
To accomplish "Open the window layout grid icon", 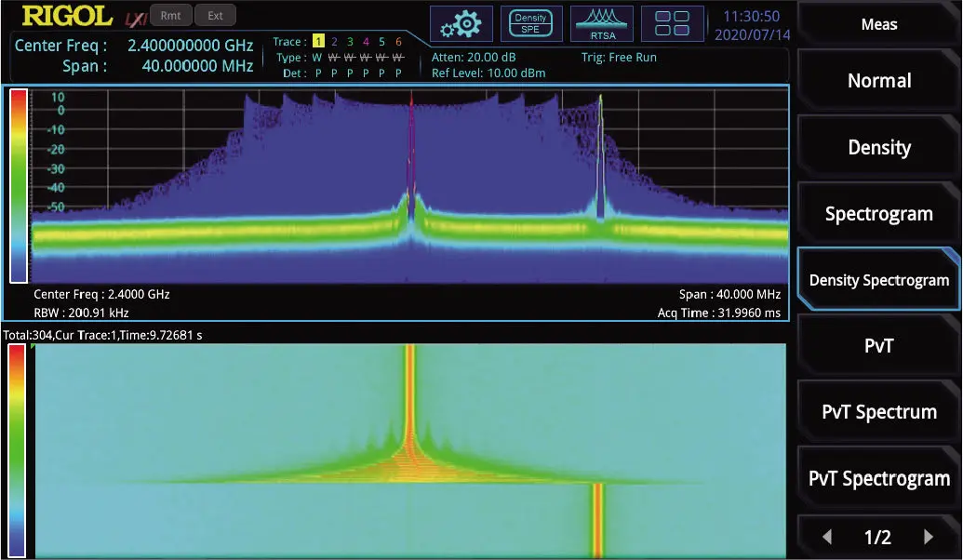I will (x=673, y=24).
